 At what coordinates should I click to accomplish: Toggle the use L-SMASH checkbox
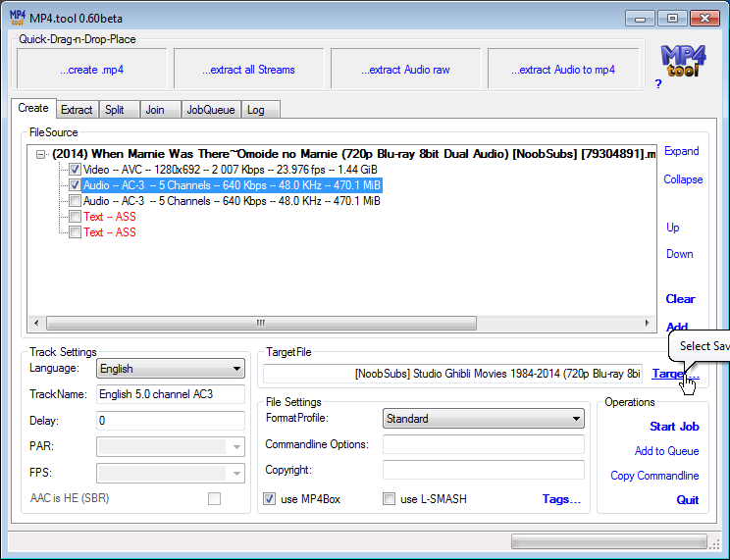coord(390,499)
